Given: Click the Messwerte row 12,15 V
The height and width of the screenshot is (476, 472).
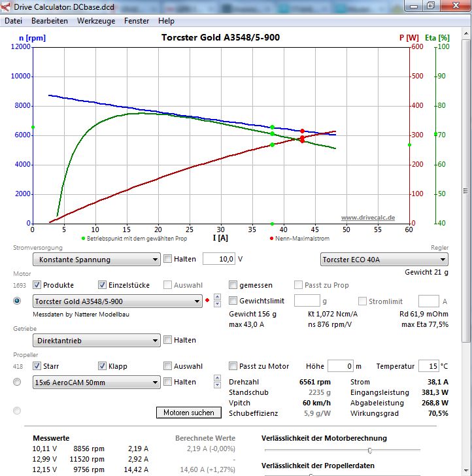Looking at the screenshot, I should click(90, 469).
